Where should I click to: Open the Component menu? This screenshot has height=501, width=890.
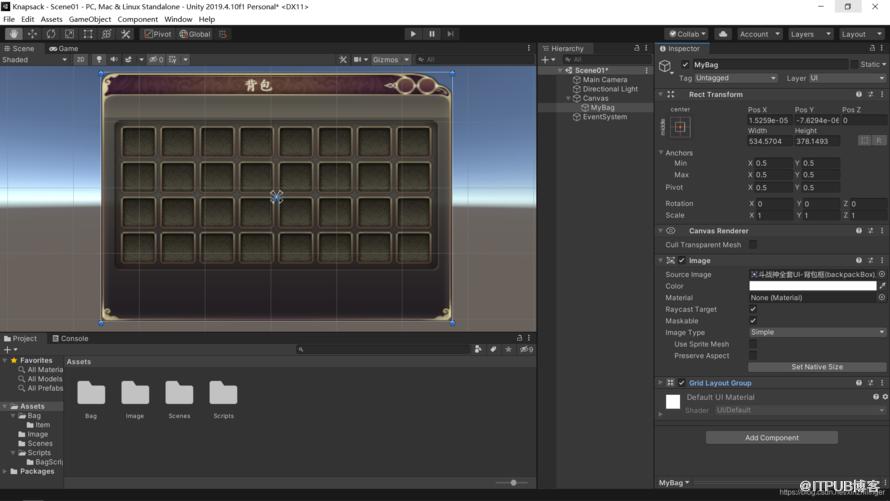(x=137, y=19)
